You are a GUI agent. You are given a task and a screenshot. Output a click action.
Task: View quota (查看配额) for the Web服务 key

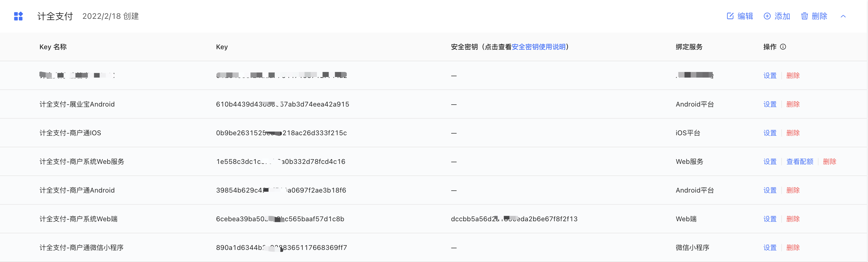(x=800, y=162)
